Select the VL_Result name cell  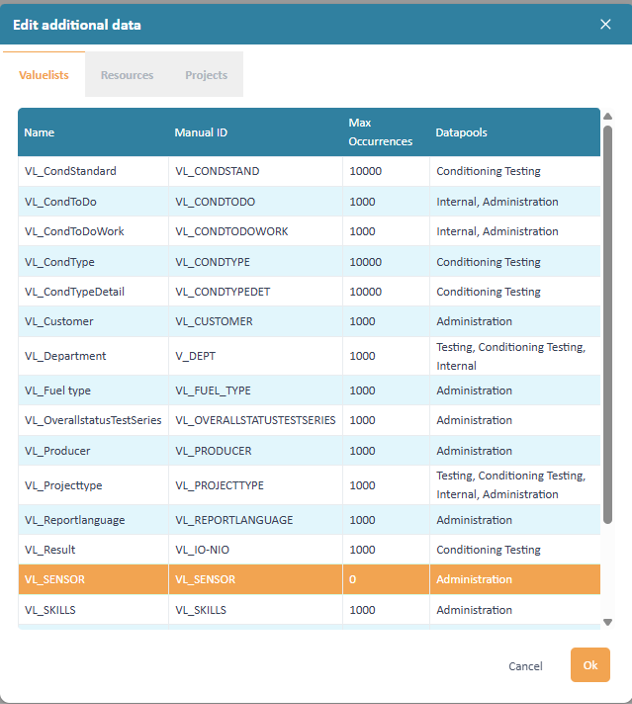pyautogui.click(x=93, y=550)
